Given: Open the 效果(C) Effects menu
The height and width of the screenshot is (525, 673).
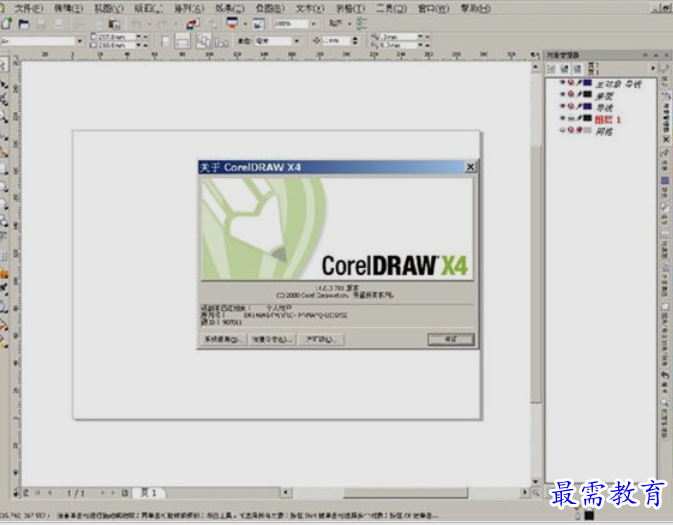Looking at the screenshot, I should click(230, 8).
